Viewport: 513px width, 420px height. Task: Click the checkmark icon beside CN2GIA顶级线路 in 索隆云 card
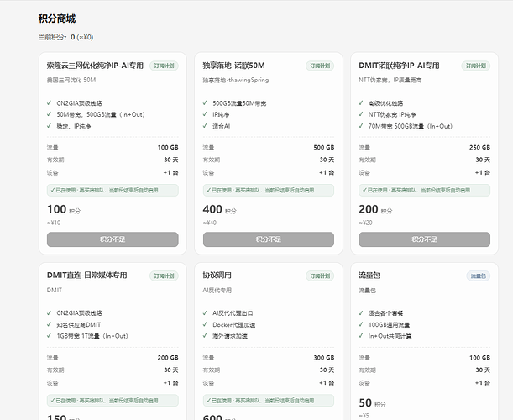click(49, 102)
